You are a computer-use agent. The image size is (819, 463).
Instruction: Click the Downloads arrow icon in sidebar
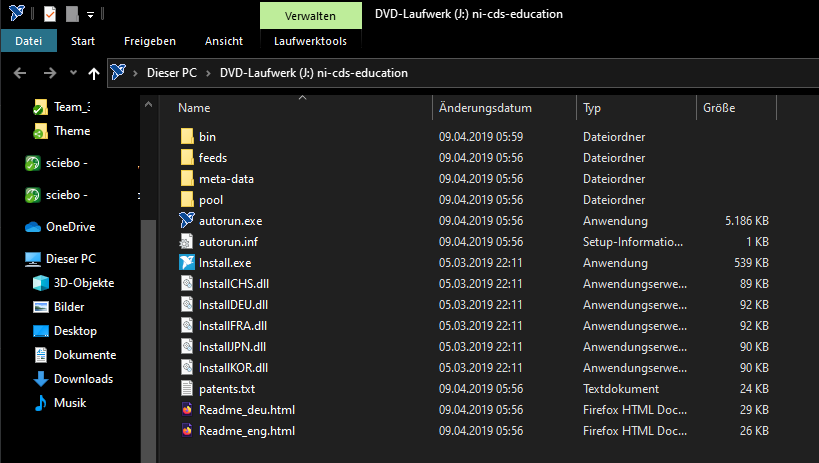click(x=41, y=379)
